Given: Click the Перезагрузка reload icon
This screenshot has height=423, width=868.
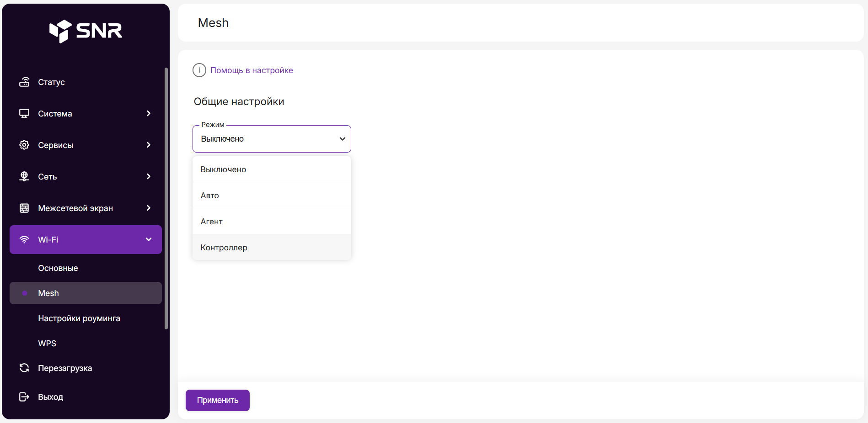Looking at the screenshot, I should click(x=24, y=368).
